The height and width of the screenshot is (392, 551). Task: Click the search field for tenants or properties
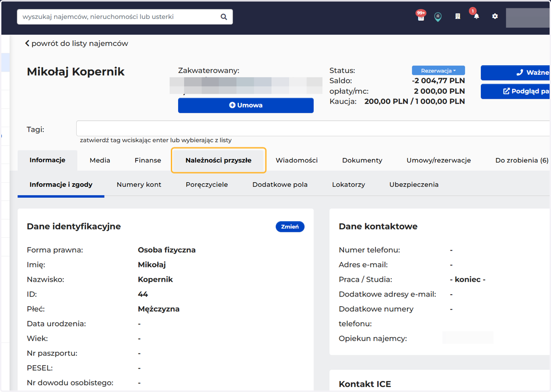(125, 17)
